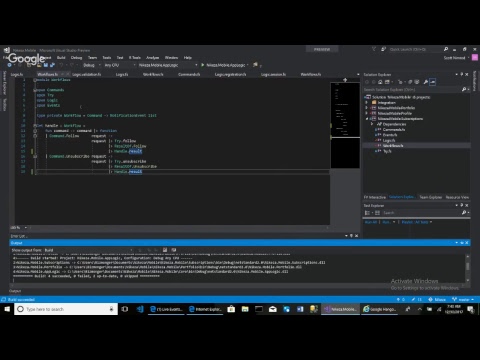The image size is (480, 360).
Task: Toggle Solution Explorer Preview Selected Items icon
Action: click(433, 82)
